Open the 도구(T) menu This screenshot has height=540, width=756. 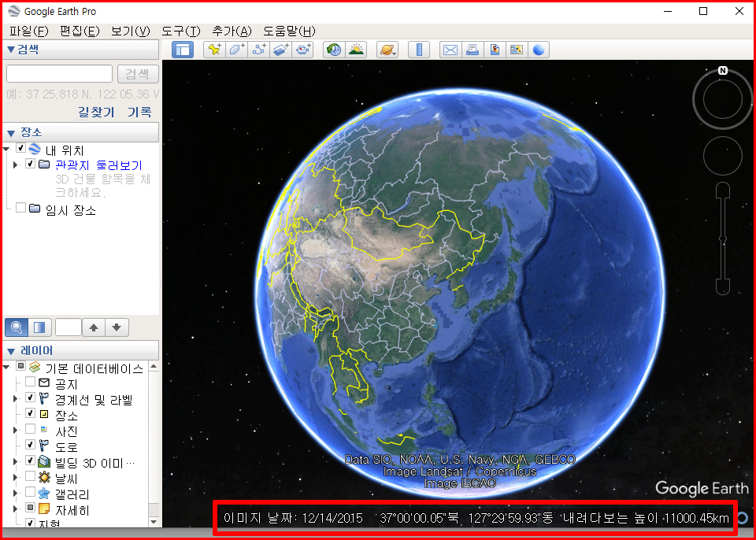pyautogui.click(x=181, y=31)
